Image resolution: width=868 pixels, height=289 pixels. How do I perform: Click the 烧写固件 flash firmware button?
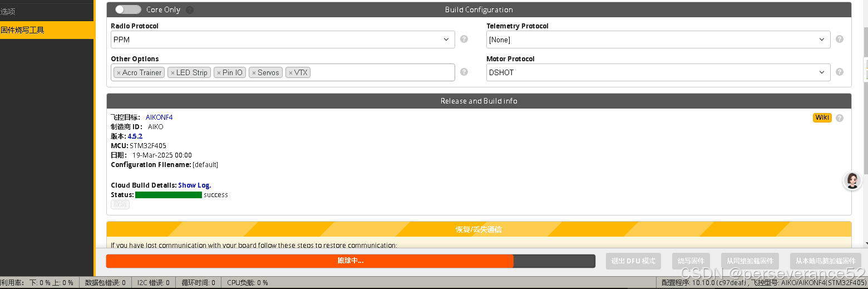(691, 261)
